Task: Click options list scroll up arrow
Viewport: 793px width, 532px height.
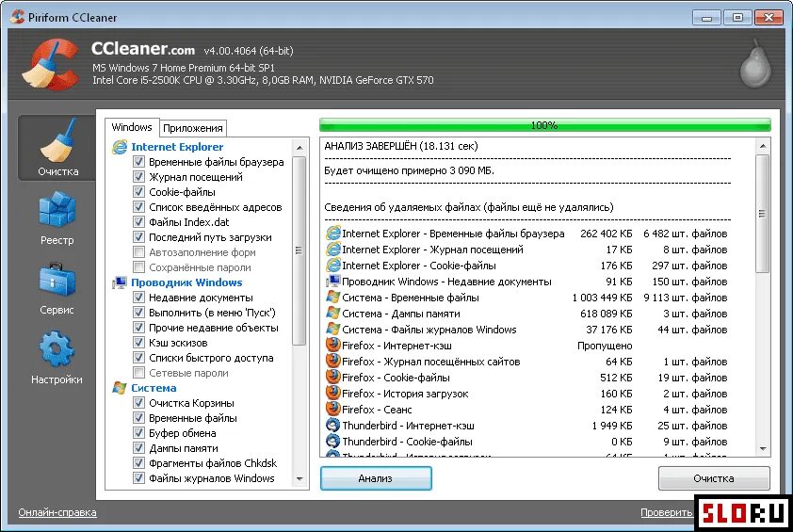Action: [x=299, y=148]
